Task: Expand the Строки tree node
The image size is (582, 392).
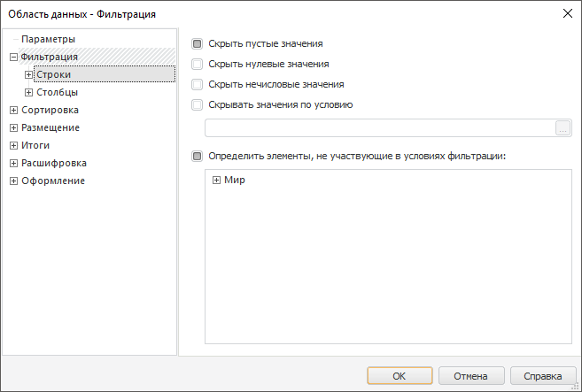Action: [x=29, y=75]
